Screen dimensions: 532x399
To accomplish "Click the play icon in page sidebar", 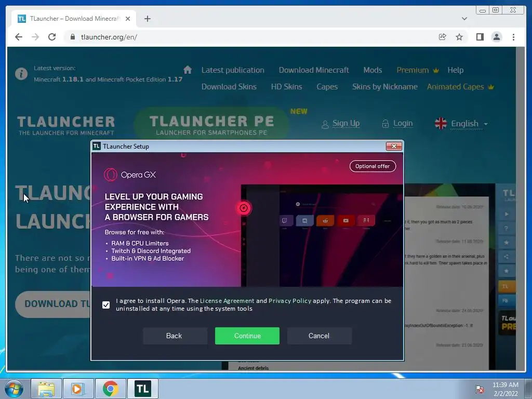I will coord(506,214).
